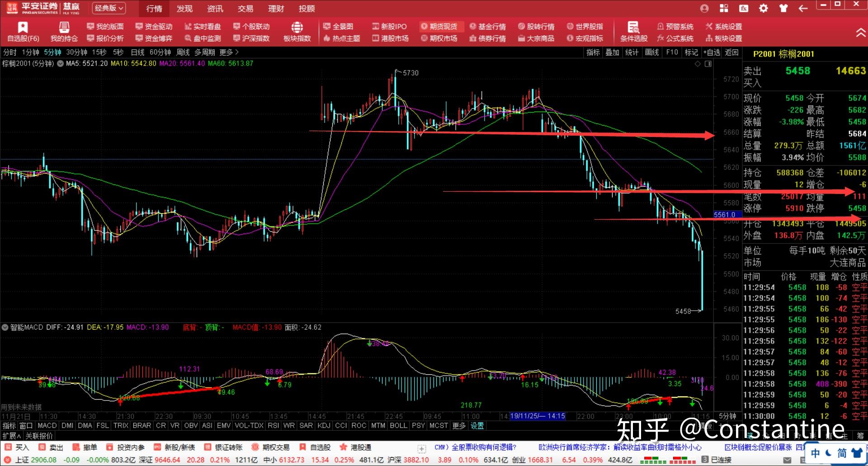Open the 自选股(F6) watchlist panel
The image size is (868, 466).
(x=22, y=33)
